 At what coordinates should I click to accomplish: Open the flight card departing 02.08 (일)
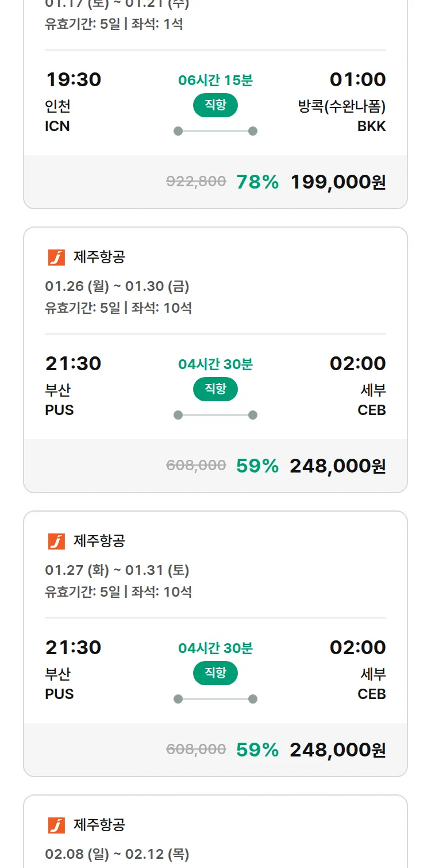point(215,834)
